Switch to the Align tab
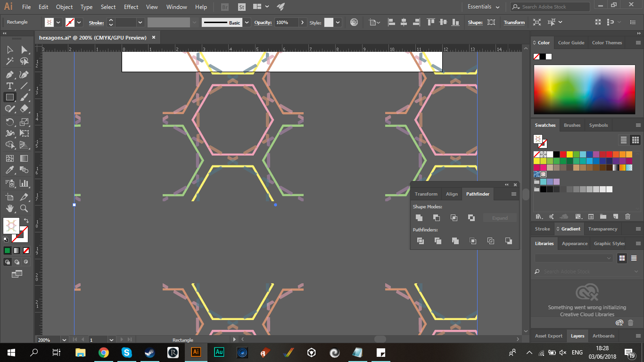The width and height of the screenshot is (644, 362). pyautogui.click(x=452, y=194)
